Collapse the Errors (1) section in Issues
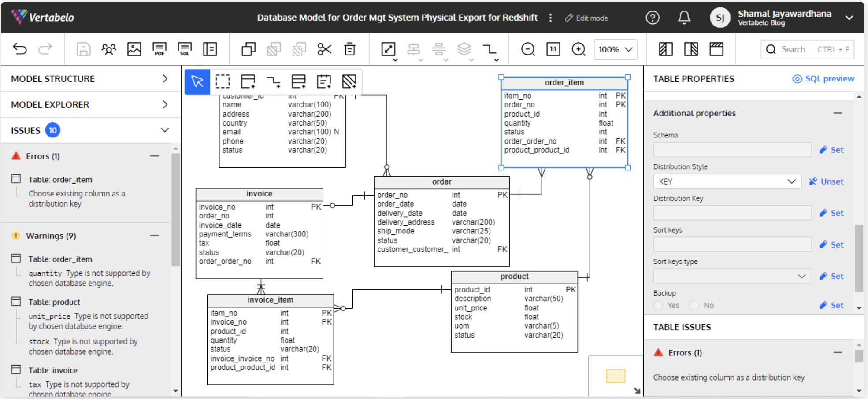 point(154,156)
